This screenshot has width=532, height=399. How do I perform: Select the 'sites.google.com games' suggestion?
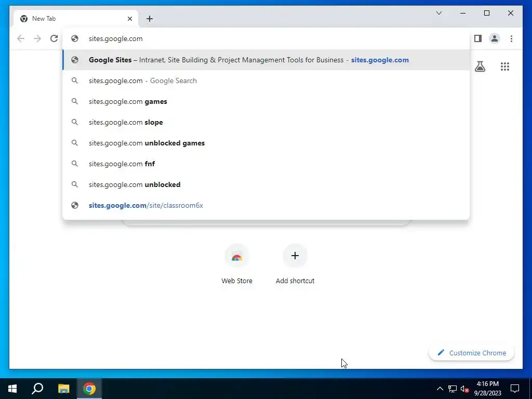266,101
